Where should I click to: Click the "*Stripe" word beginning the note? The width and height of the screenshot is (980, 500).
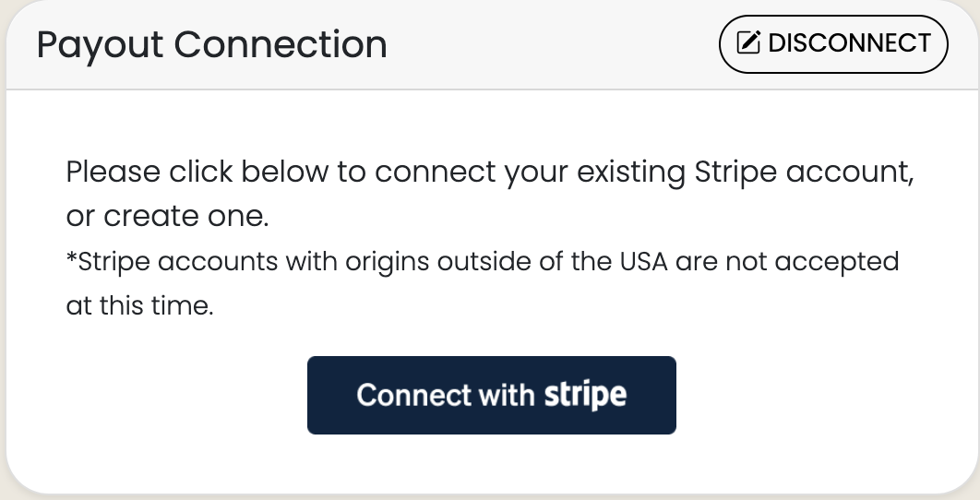pos(108,263)
